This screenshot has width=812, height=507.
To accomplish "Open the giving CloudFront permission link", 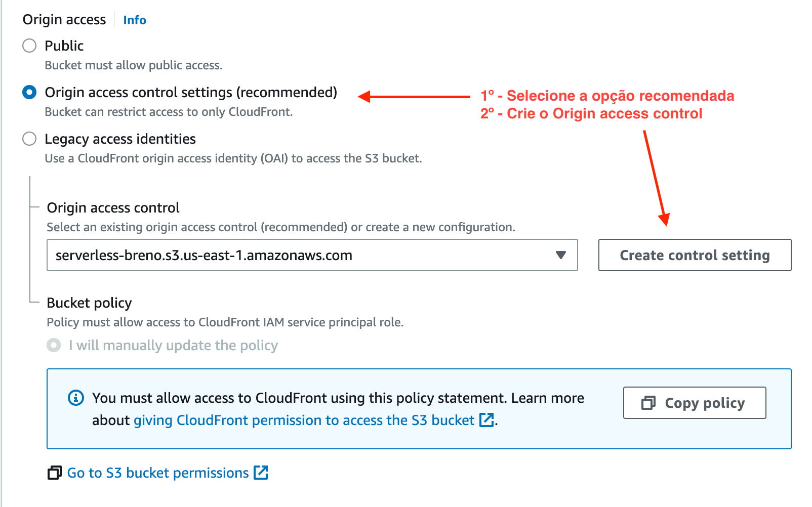I will click(304, 420).
